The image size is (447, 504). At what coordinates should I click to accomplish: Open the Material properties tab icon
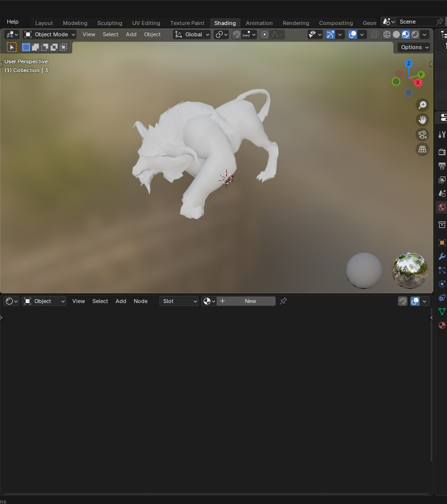[442, 325]
